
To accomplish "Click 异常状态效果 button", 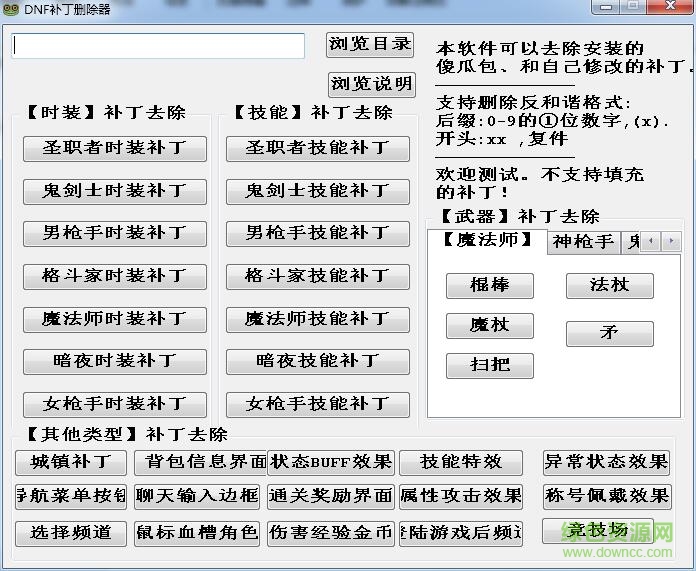I will point(606,463).
